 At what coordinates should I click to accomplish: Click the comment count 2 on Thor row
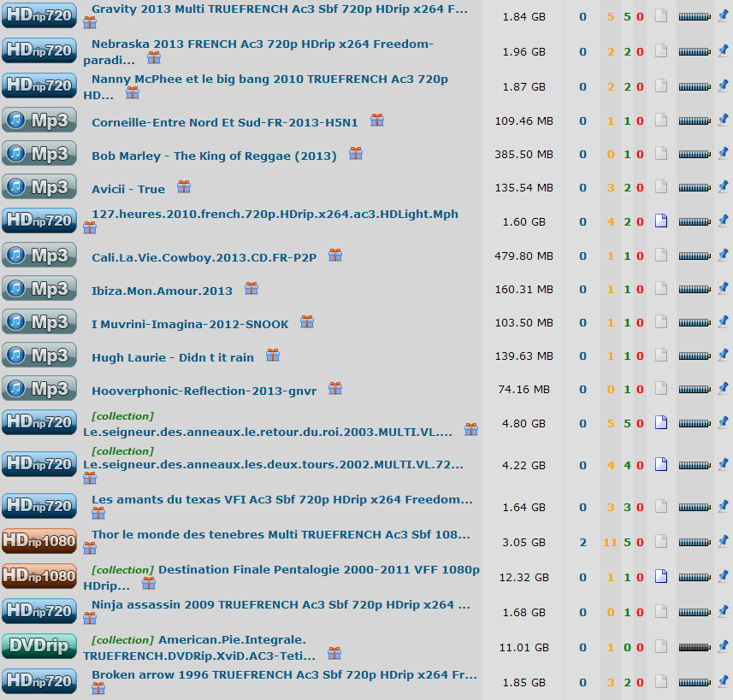pyautogui.click(x=582, y=542)
